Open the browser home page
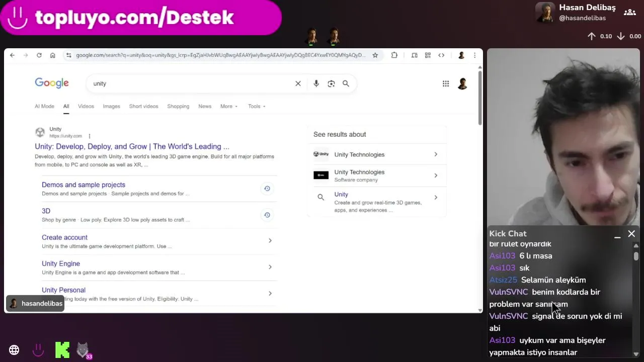644x362 pixels. point(52,55)
